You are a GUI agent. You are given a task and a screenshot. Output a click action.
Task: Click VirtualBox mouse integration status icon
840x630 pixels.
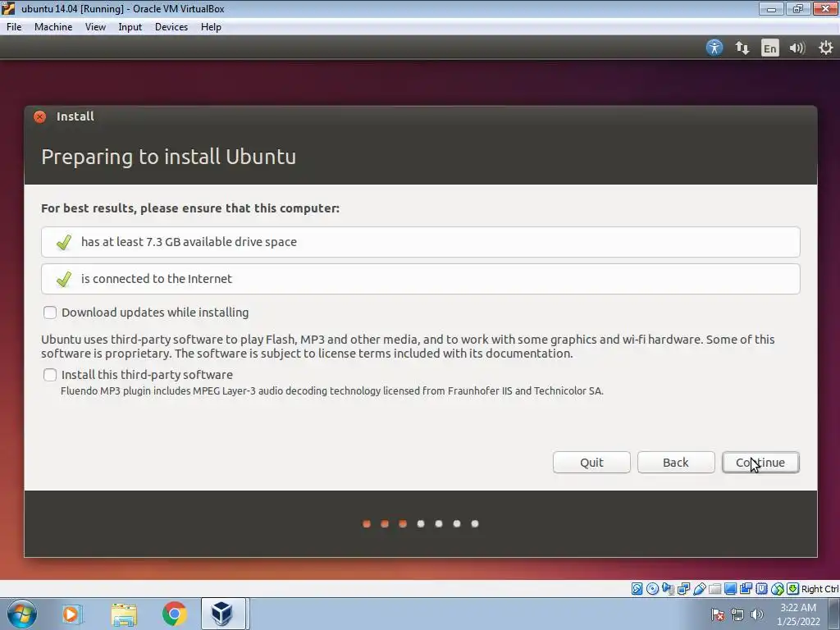point(778,589)
